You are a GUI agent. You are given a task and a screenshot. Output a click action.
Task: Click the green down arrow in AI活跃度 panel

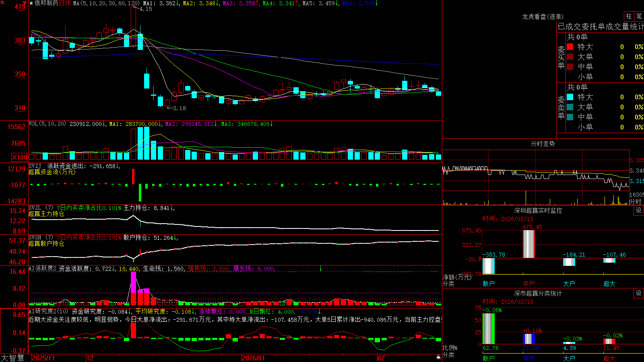(321, 268)
